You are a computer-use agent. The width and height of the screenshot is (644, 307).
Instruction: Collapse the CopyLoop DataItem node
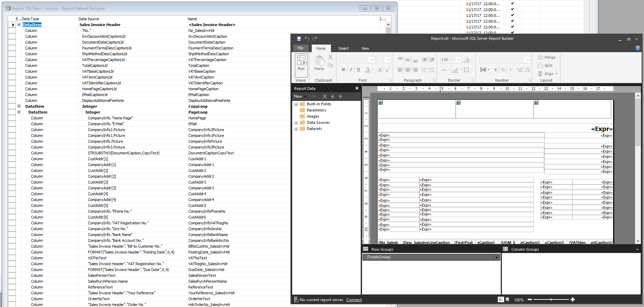pos(19,106)
